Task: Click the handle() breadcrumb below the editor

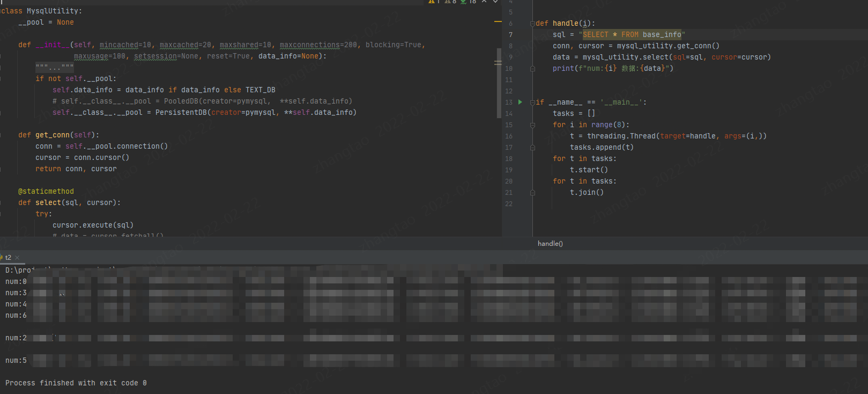Action: (550, 244)
